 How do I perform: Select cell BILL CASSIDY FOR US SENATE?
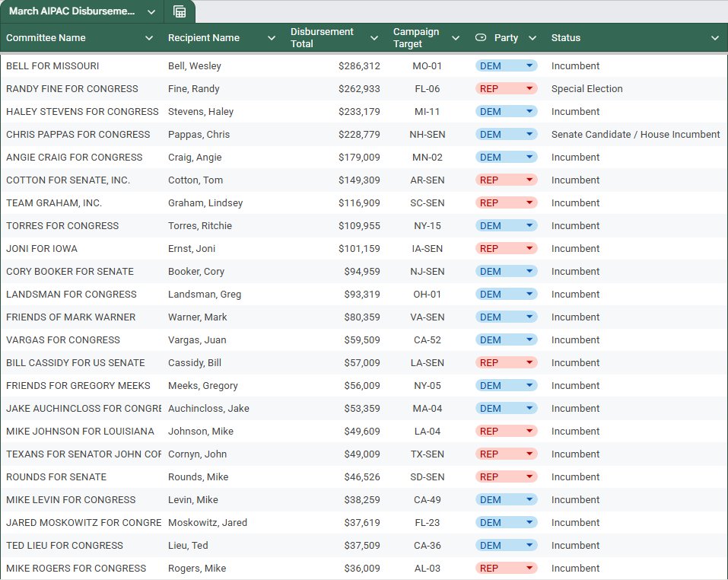tap(81, 362)
